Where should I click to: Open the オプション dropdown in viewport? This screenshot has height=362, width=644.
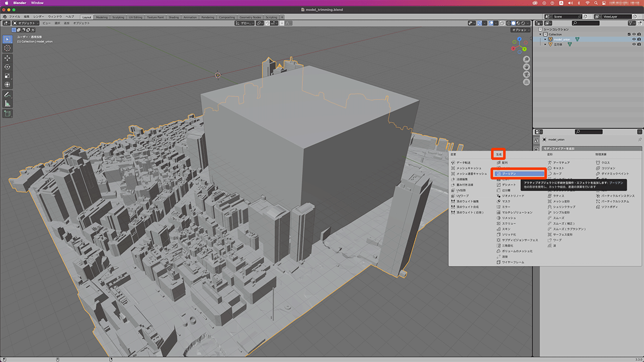(x=520, y=30)
